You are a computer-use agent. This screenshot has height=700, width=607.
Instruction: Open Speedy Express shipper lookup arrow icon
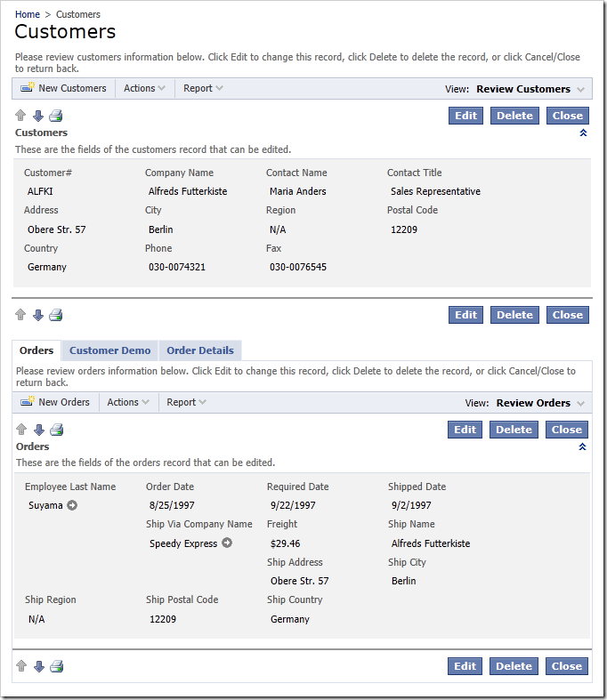click(x=227, y=543)
